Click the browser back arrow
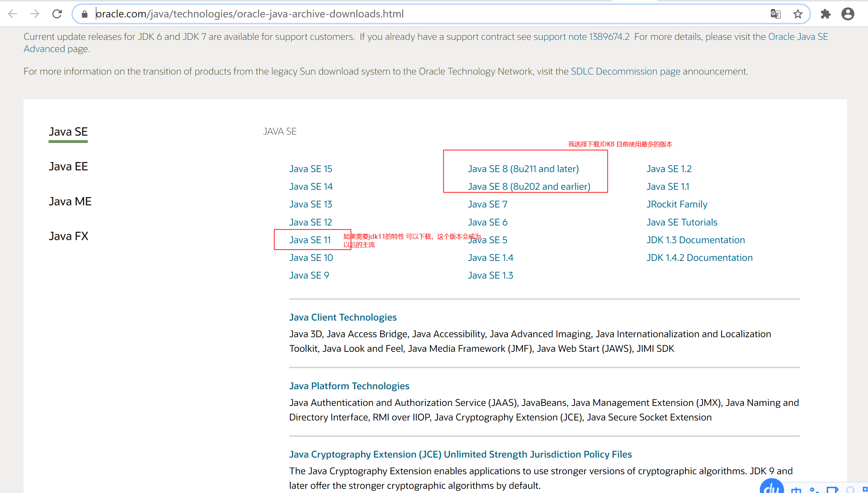The image size is (868, 493). (x=12, y=14)
